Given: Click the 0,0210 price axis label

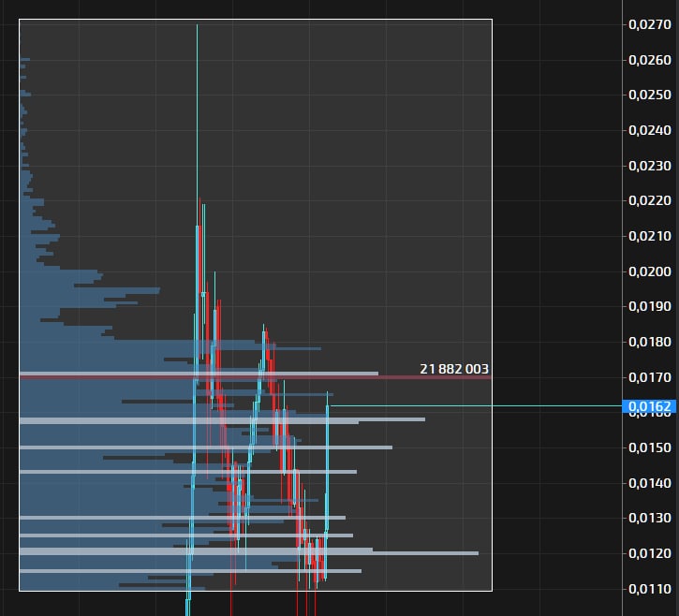Looking at the screenshot, I should coord(650,236).
